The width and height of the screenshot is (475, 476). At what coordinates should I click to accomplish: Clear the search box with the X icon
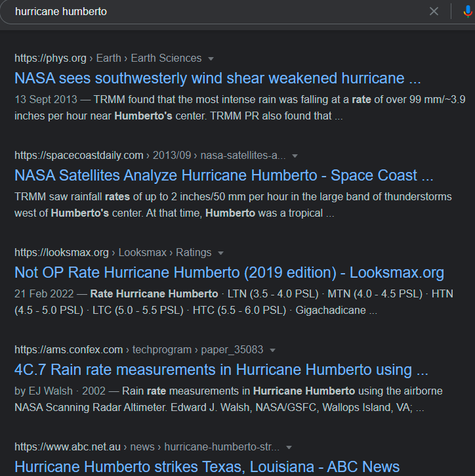click(434, 12)
